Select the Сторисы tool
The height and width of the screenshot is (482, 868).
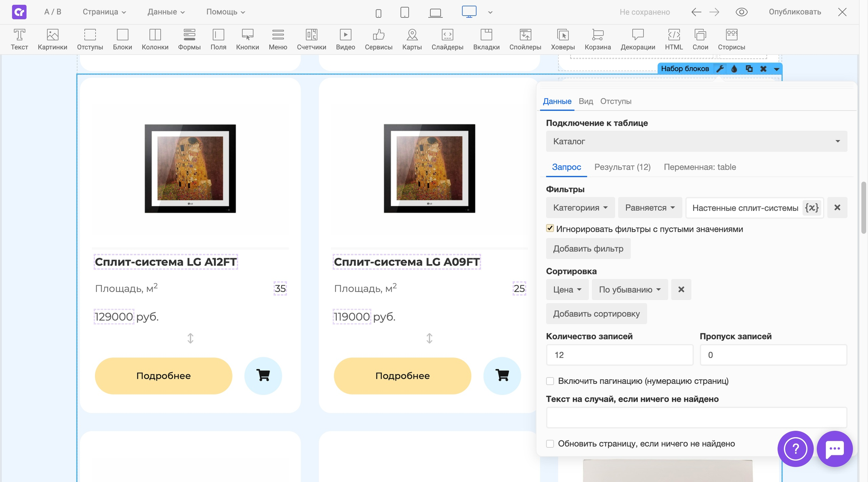coord(731,39)
